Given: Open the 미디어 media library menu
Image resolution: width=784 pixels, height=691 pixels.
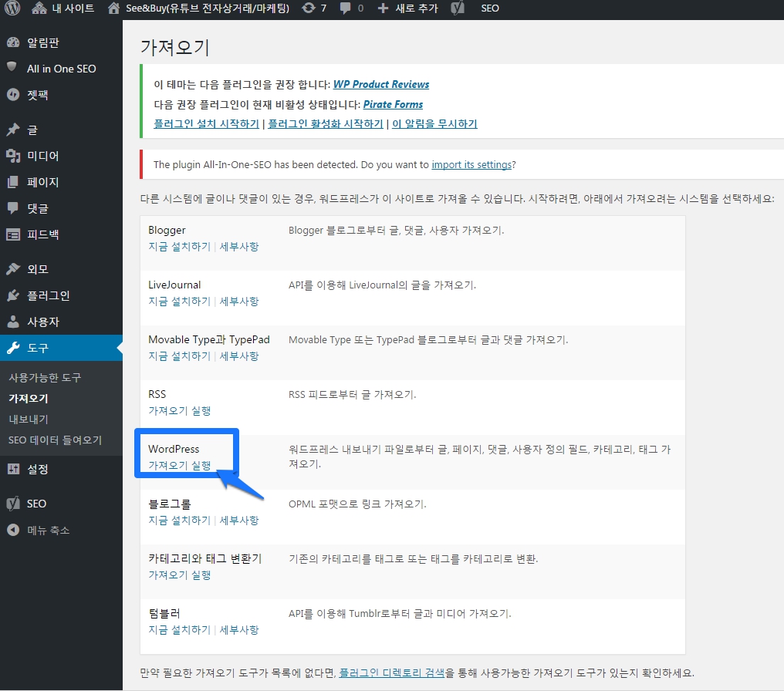Looking at the screenshot, I should [42, 156].
